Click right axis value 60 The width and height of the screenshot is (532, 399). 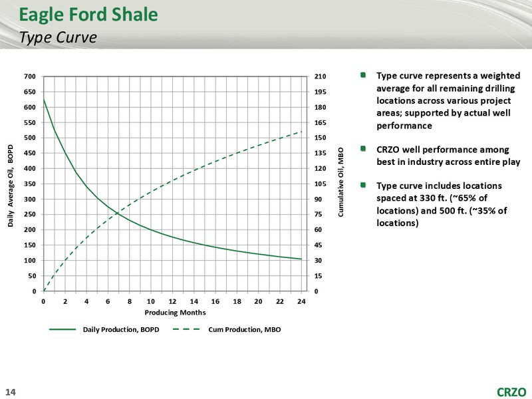318,229
